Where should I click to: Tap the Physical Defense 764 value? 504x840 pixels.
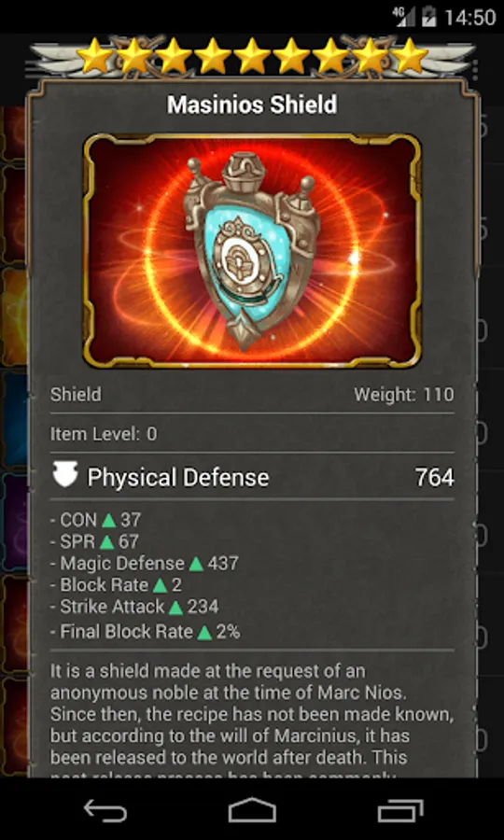tap(434, 477)
